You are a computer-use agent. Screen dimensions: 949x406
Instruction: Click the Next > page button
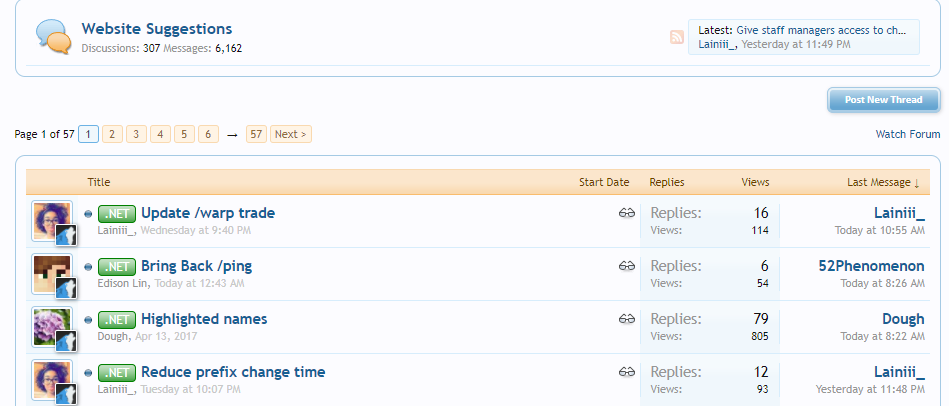291,134
